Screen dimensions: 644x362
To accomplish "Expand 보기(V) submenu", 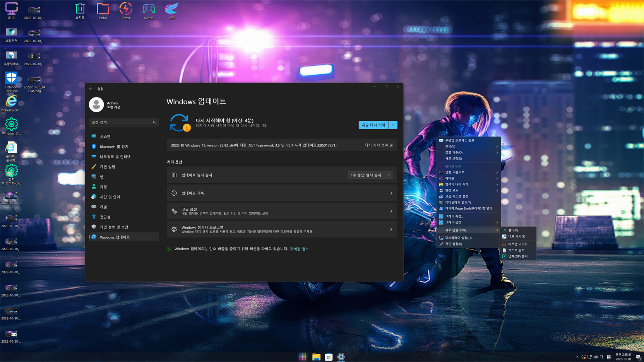I will (469, 147).
